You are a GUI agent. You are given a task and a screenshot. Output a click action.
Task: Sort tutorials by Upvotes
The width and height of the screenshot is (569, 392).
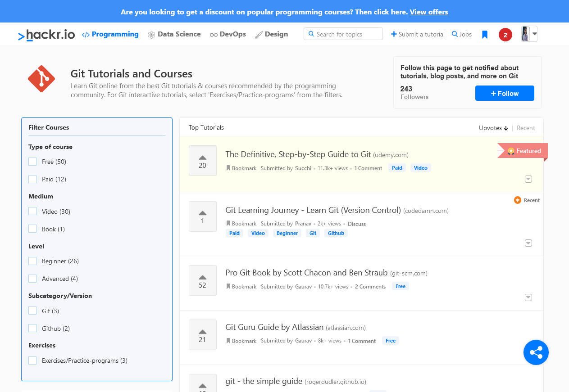pos(493,128)
